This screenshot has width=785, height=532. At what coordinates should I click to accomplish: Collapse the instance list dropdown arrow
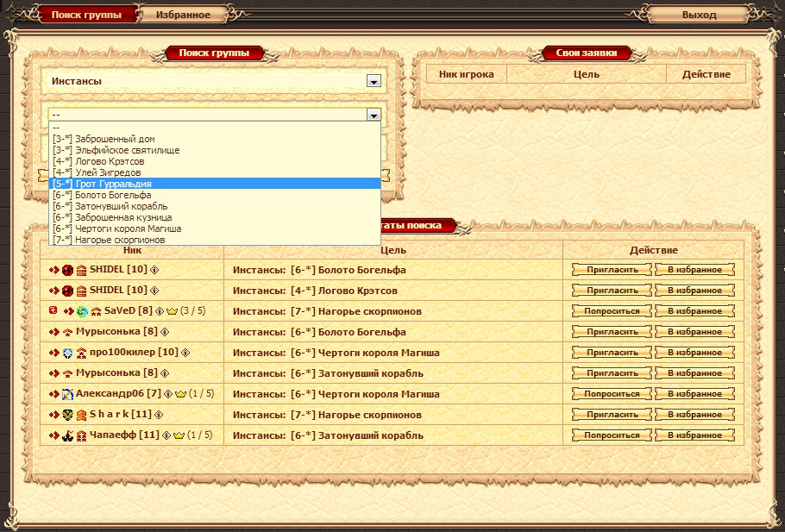pos(374,115)
